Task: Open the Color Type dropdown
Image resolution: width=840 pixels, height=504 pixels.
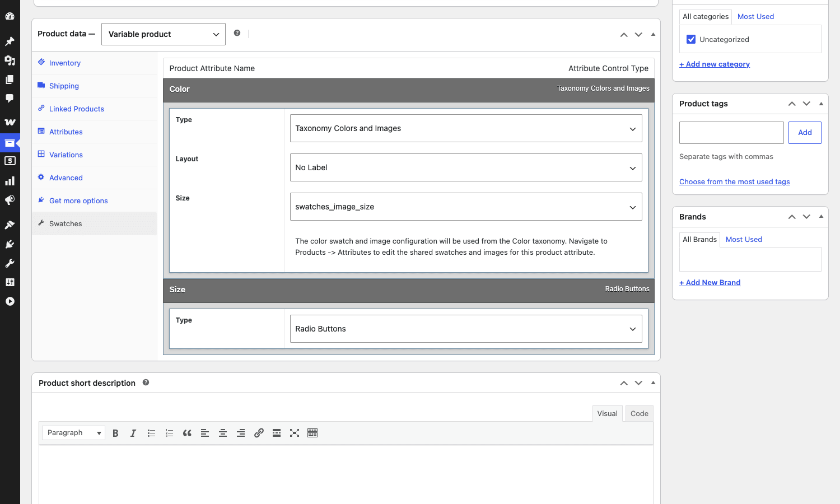Action: coord(466,128)
